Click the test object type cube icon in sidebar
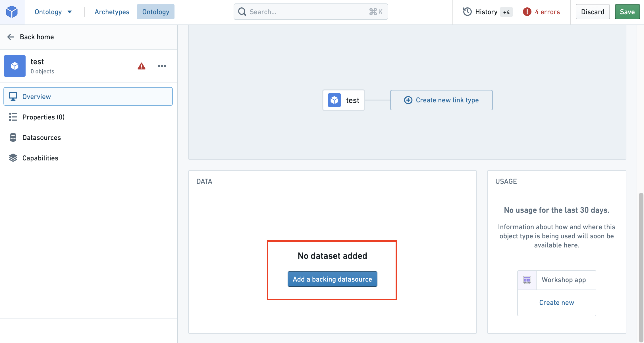 [15, 66]
